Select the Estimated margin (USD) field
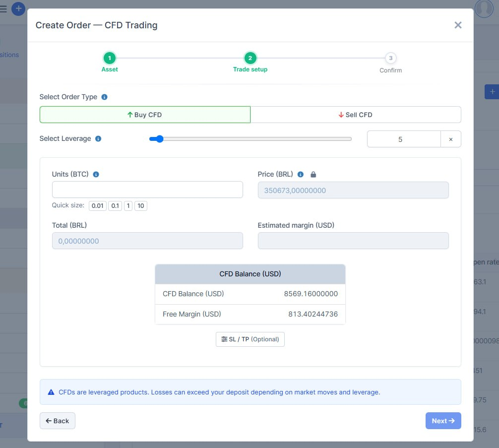Image resolution: width=499 pixels, height=448 pixels. pyautogui.click(x=353, y=241)
